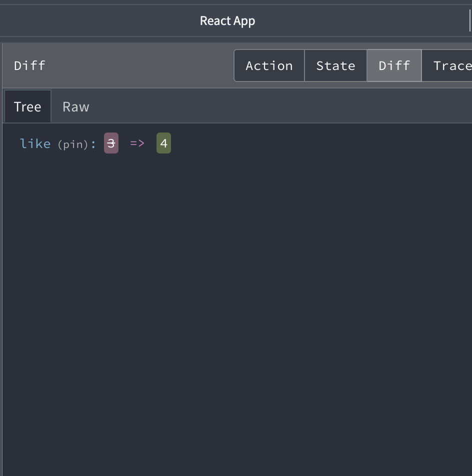Click the Diff panel heading
Screen dimensions: 472x476
[29, 65]
